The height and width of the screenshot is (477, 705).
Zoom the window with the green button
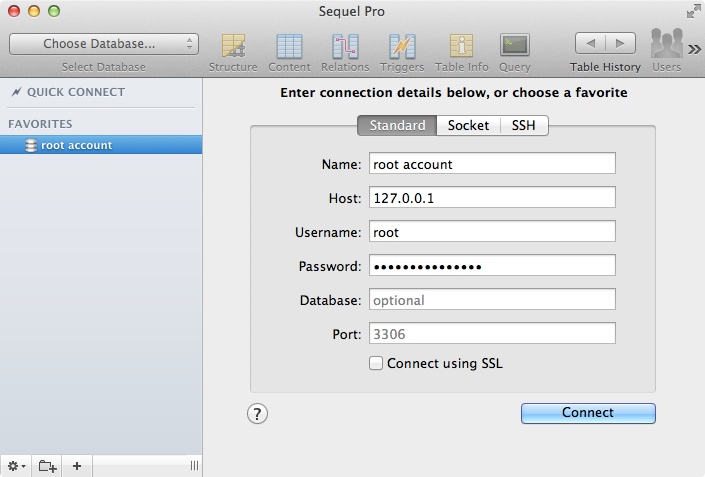click(x=54, y=11)
